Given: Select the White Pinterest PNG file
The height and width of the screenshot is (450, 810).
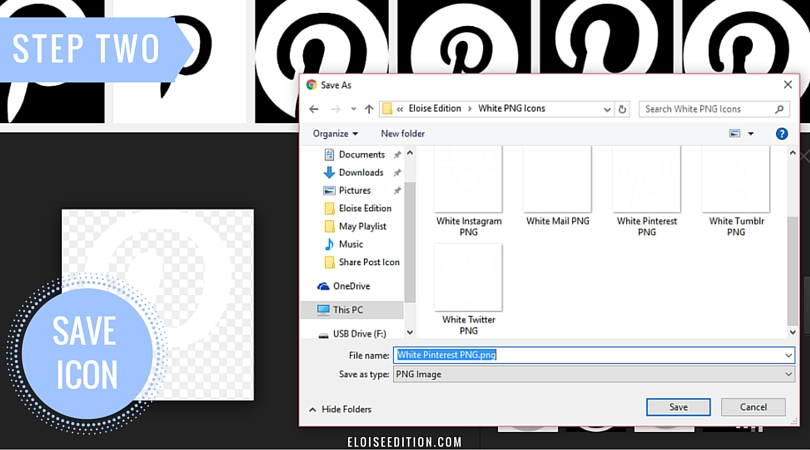Looking at the screenshot, I should (647, 192).
